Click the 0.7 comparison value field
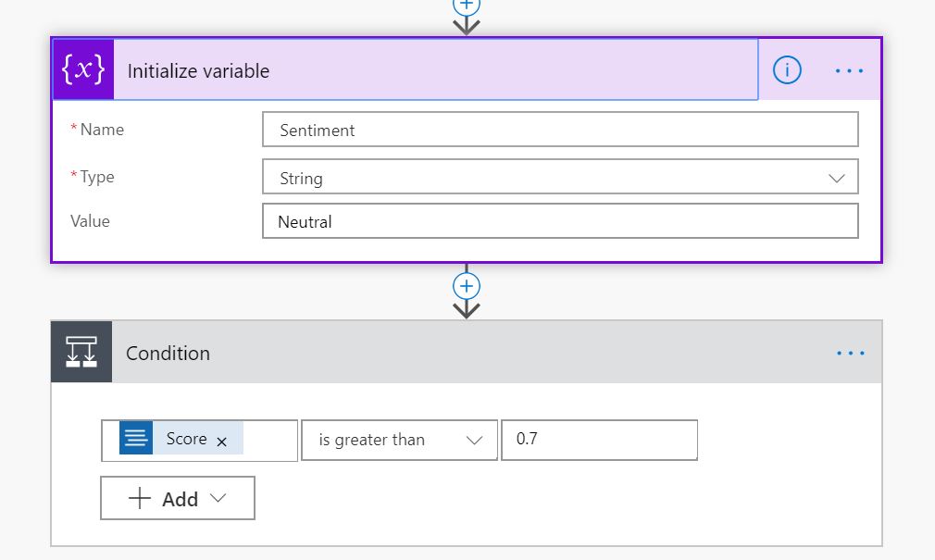 [599, 440]
